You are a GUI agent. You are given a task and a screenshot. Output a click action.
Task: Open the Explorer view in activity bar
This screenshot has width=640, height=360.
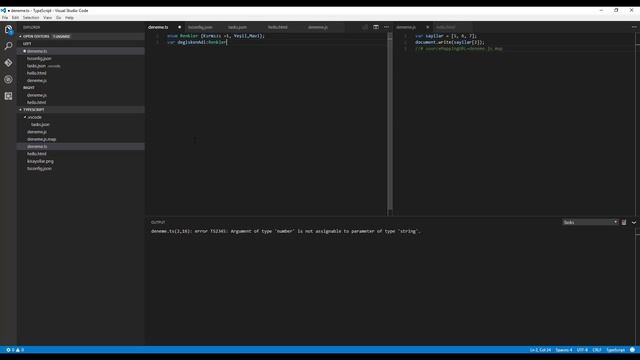click(8, 29)
